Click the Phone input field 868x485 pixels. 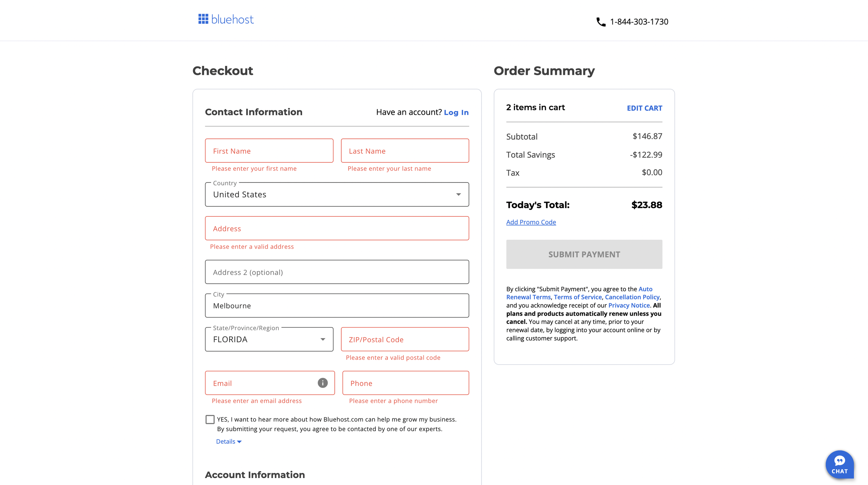click(x=406, y=383)
